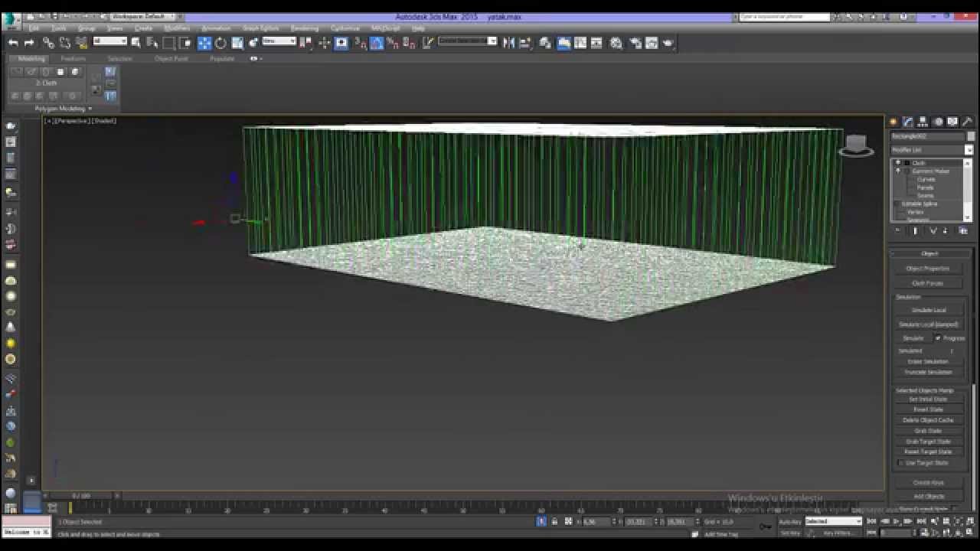The height and width of the screenshot is (551, 980).
Task: Expand the Polygon Modeling panel arrow
Action: click(x=90, y=109)
